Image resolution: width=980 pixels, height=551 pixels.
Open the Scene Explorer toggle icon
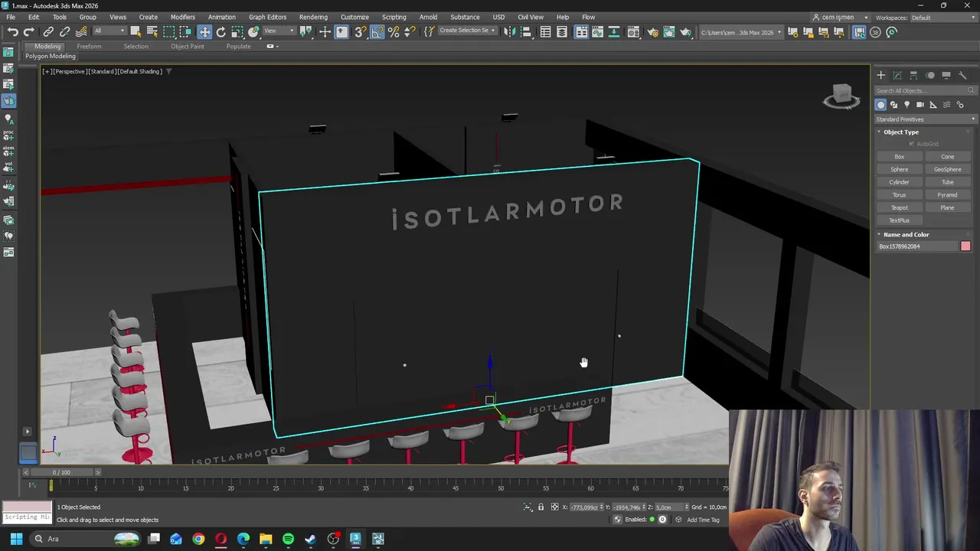coord(545,32)
